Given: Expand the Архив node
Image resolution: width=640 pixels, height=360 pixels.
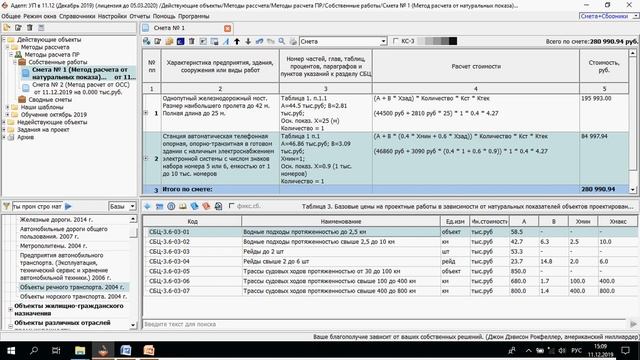Looking at the screenshot, I should point(4,137).
